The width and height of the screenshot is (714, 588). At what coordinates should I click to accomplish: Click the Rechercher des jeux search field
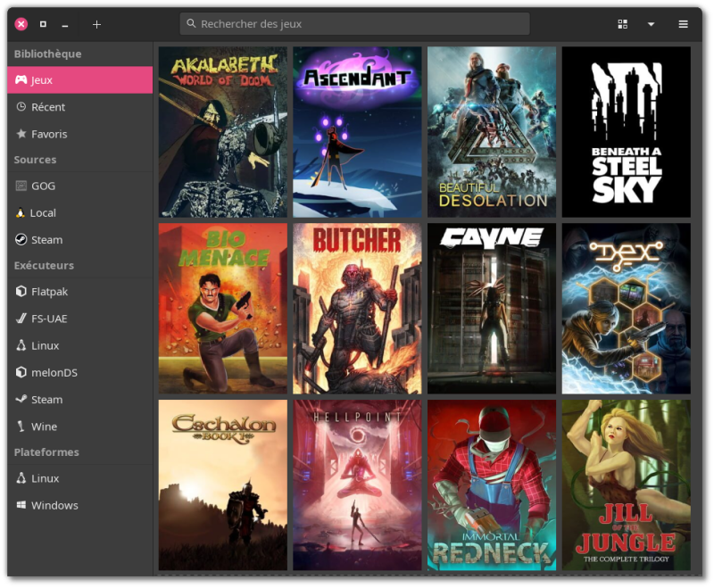(355, 24)
